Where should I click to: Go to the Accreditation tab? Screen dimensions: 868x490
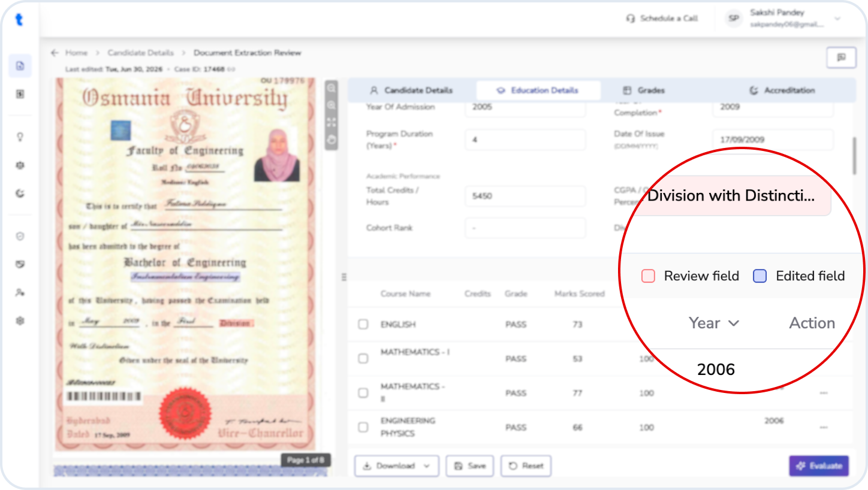(782, 90)
